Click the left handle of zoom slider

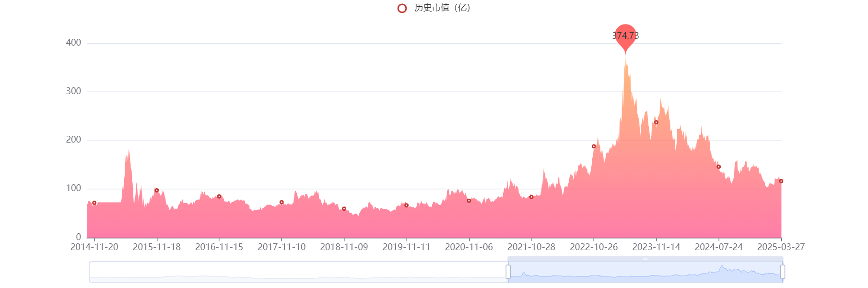pyautogui.click(x=508, y=272)
